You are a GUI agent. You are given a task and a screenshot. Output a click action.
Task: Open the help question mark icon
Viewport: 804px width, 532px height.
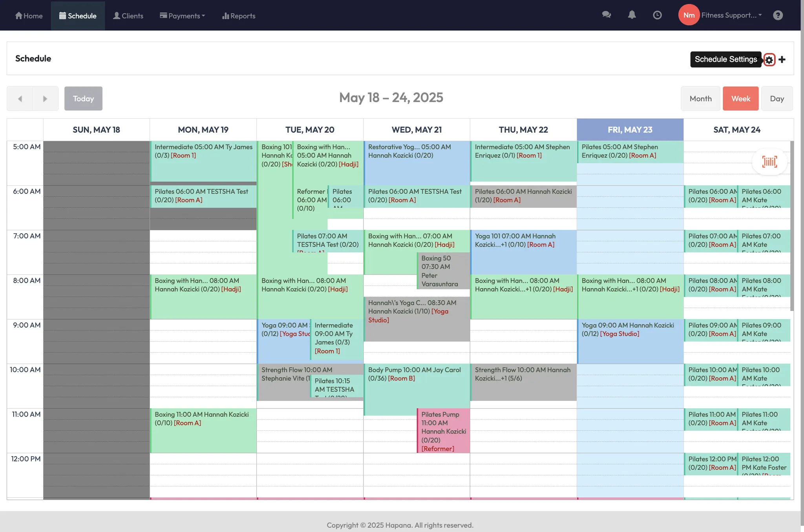pos(778,15)
